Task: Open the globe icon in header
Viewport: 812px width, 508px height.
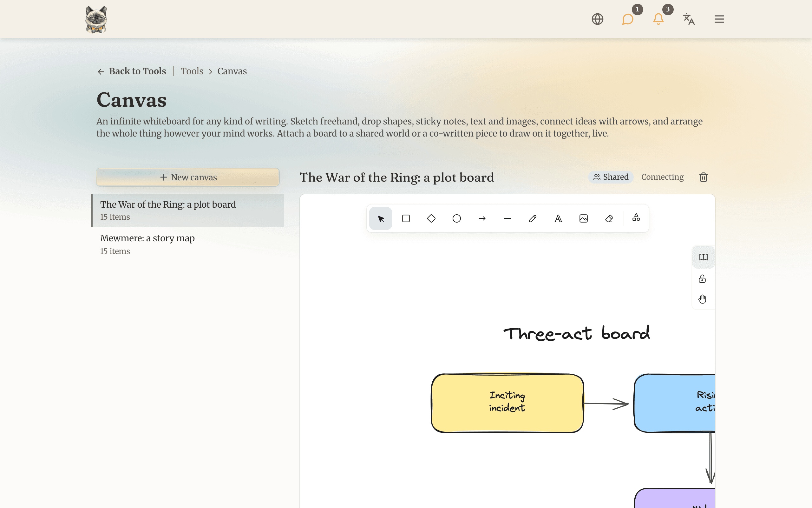Action: [597, 19]
